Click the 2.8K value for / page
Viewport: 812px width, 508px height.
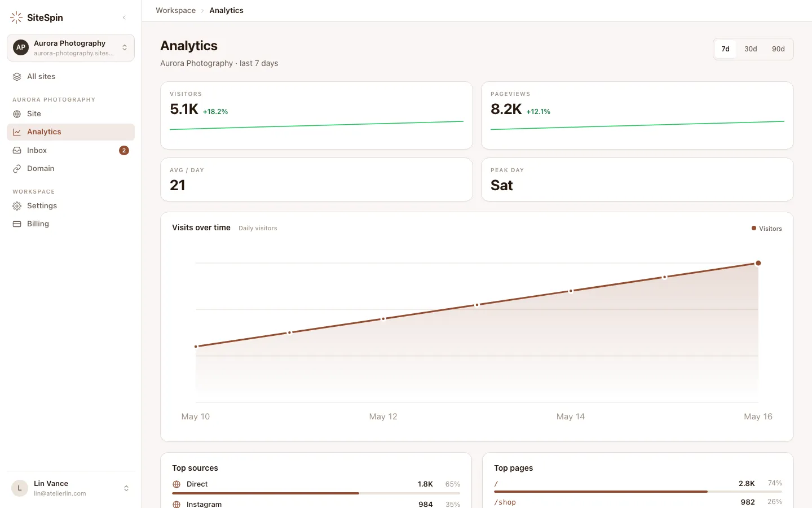(747, 484)
